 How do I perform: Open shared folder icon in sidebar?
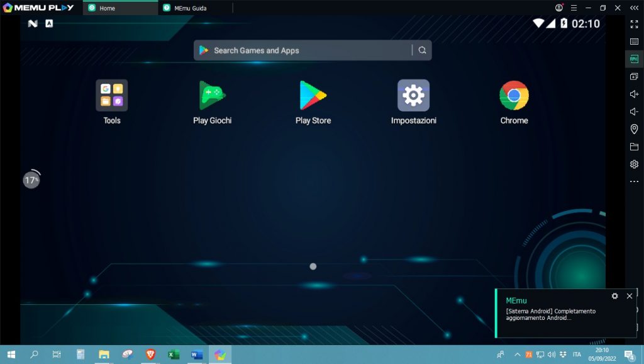(634, 147)
